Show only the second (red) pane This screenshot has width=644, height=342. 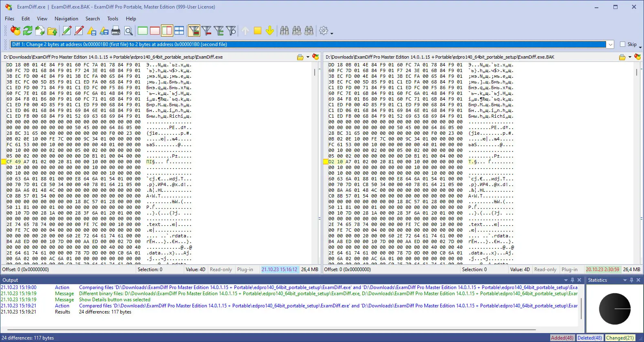(x=155, y=31)
